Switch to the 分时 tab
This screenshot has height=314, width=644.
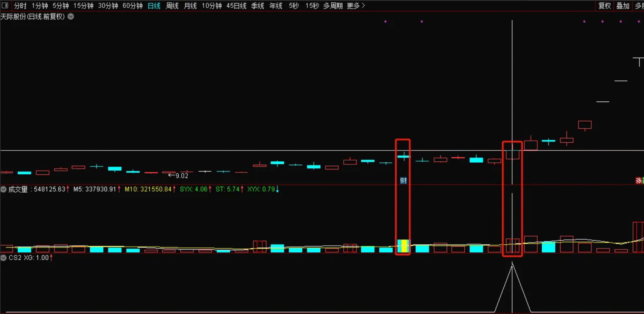click(20, 6)
